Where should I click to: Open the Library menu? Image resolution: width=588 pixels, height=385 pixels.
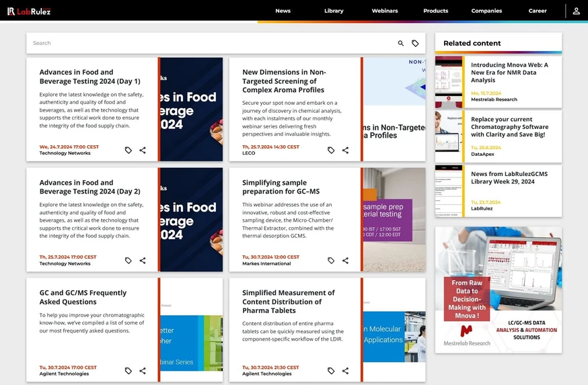click(x=334, y=11)
